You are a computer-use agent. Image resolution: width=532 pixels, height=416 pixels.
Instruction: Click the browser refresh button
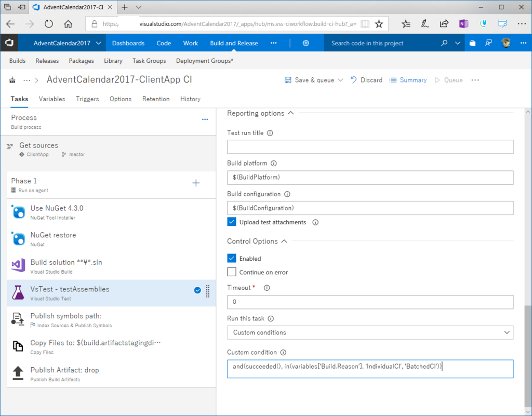click(x=49, y=24)
